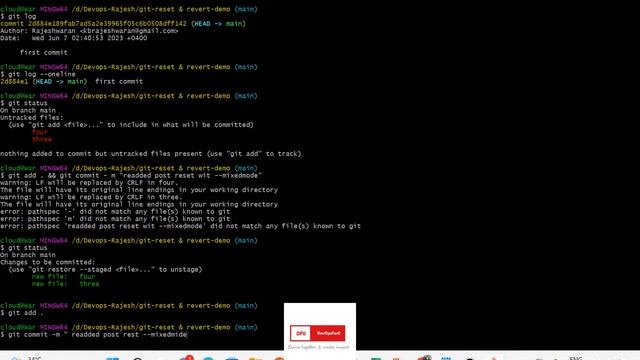Click warning 'LF will be replaced by CRLF in three.'
Image resolution: width=640 pixels, height=360 pixels.
coord(91,197)
